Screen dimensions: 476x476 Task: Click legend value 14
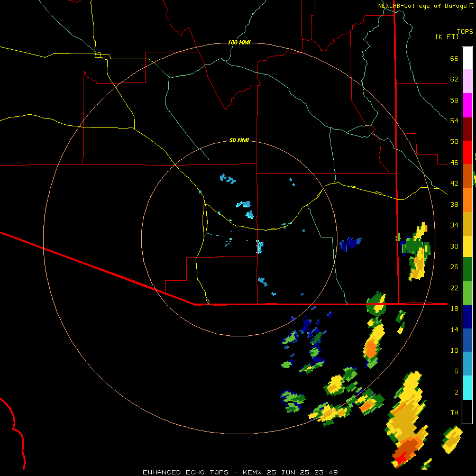click(454, 329)
